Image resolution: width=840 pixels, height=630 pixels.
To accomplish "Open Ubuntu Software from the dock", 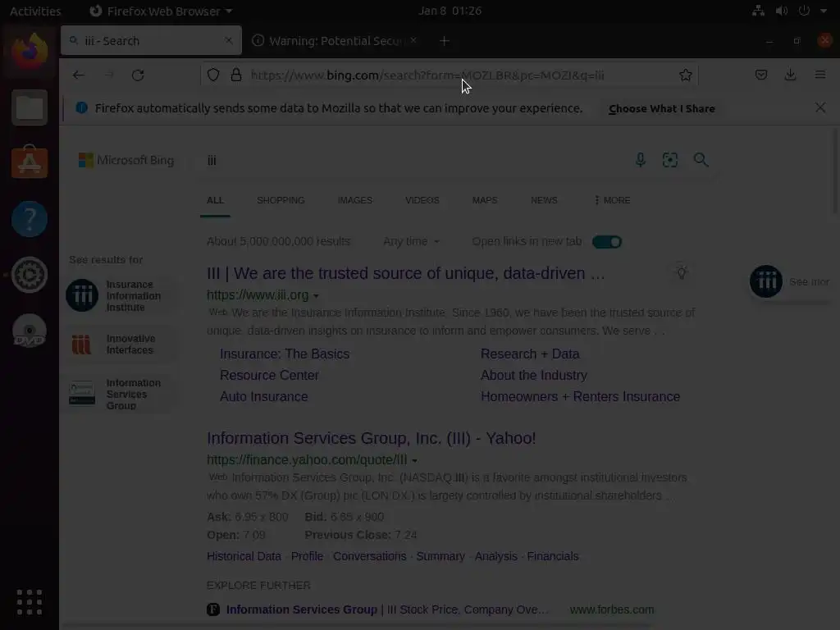I will click(x=30, y=162).
